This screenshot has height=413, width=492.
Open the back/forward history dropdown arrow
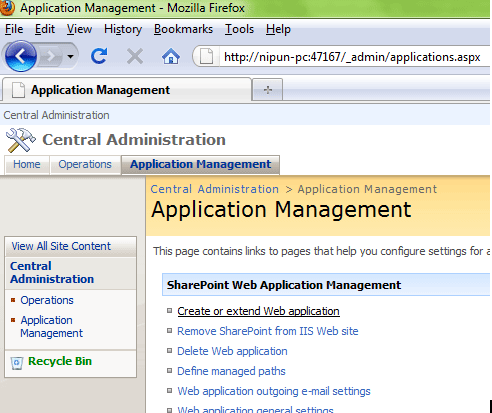click(70, 56)
